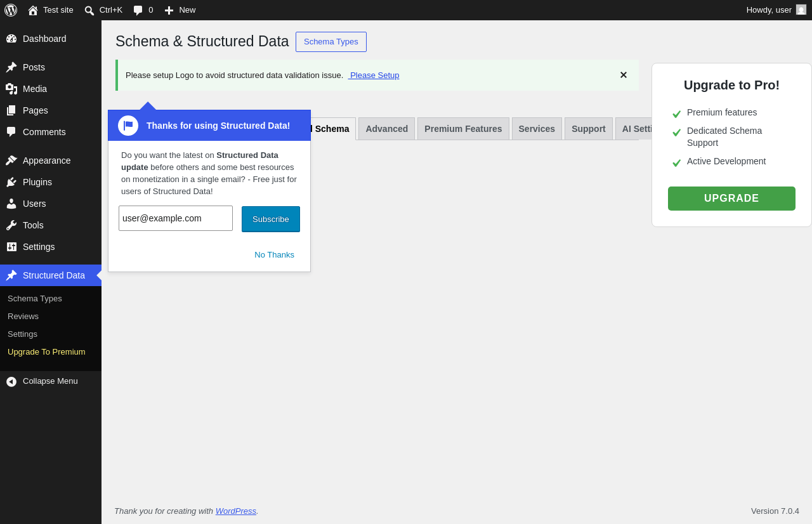Image resolution: width=812 pixels, height=524 pixels.
Task: Click the Ctrl+K search shortcut label
Action: tap(111, 10)
